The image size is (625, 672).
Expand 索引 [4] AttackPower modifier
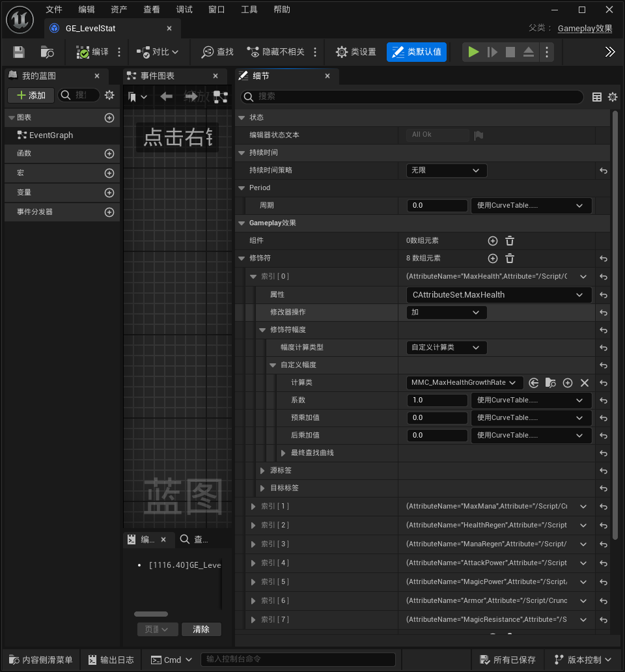pos(253,563)
